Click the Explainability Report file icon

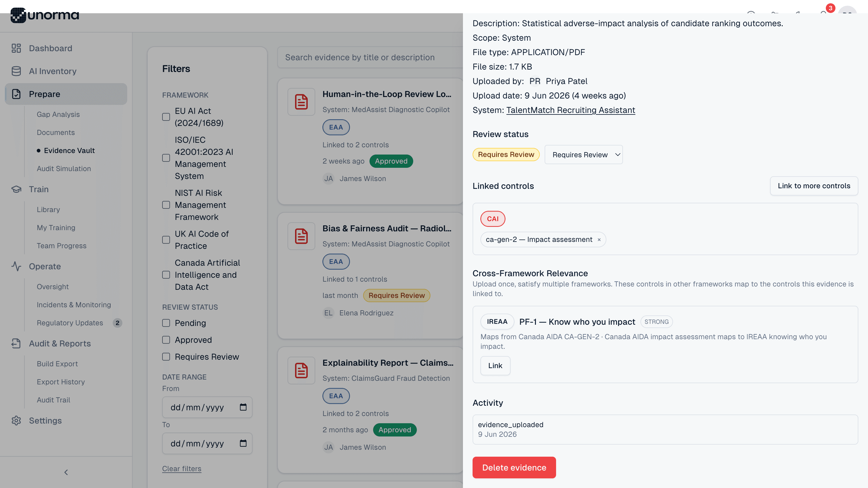[x=301, y=371]
